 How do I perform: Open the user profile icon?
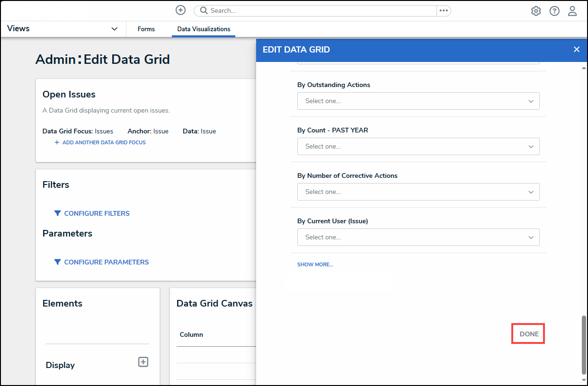572,11
